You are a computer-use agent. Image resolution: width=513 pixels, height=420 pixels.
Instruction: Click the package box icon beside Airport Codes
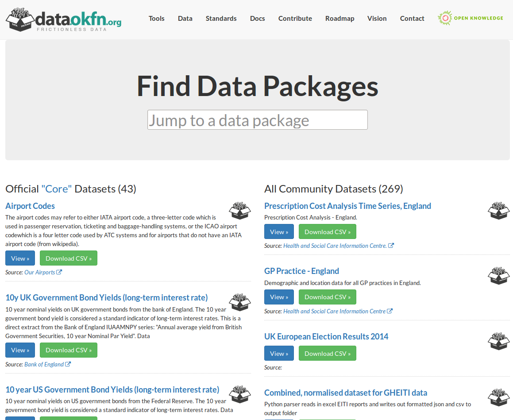239,211
